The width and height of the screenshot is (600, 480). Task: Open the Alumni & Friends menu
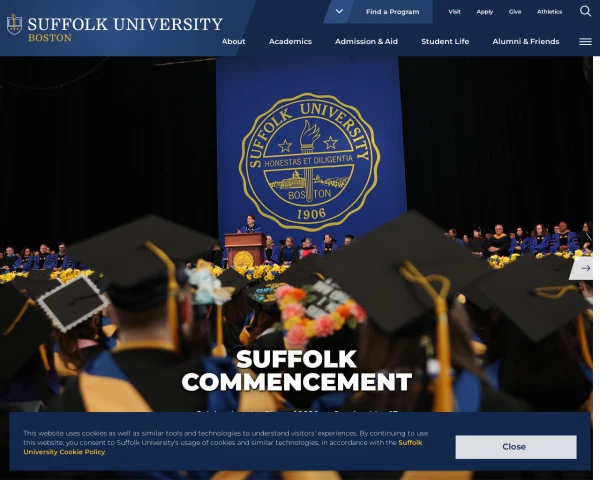coord(526,41)
